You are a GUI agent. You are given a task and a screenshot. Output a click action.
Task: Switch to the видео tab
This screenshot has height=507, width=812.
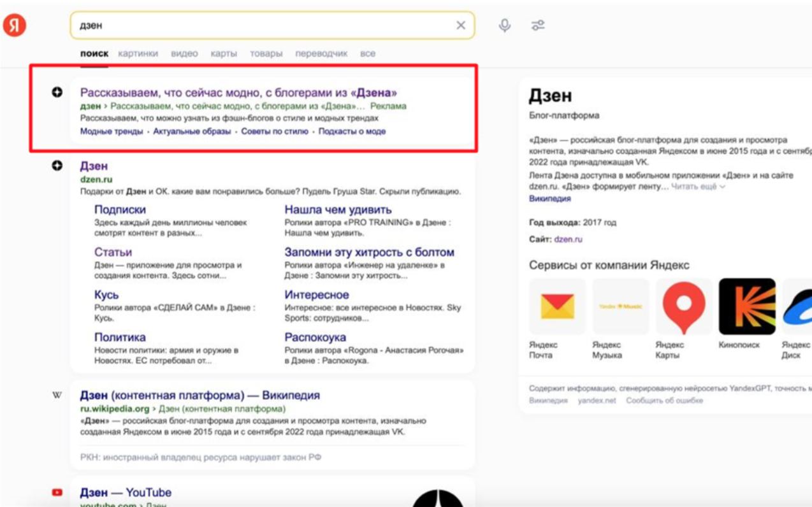[184, 54]
